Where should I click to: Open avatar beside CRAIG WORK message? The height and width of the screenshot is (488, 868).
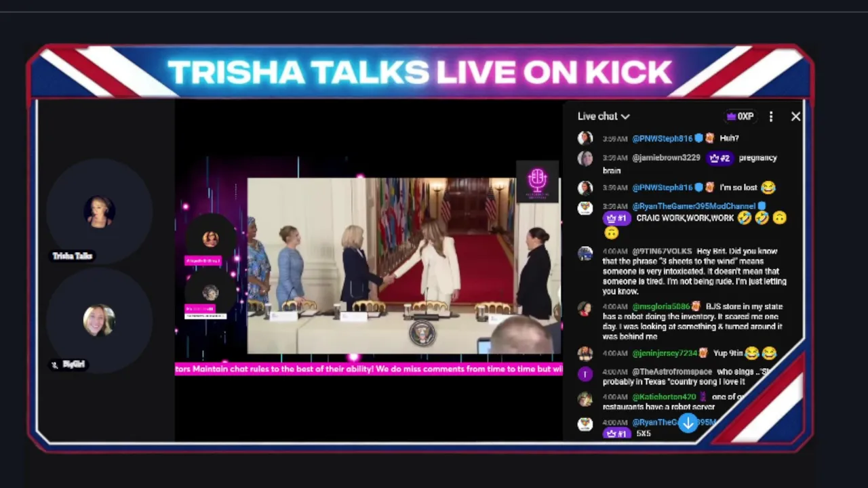tap(585, 208)
